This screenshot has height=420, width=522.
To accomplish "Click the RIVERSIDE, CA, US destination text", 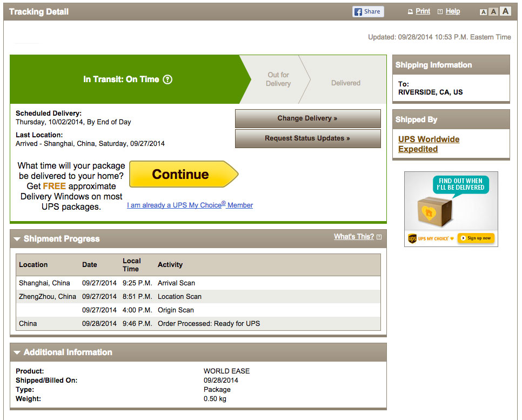I will (430, 92).
